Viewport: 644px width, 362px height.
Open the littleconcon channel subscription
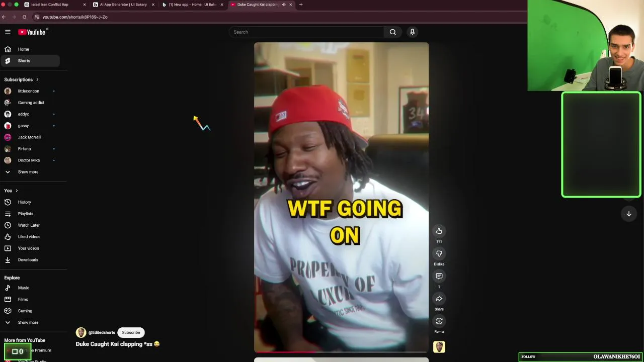(x=30, y=91)
